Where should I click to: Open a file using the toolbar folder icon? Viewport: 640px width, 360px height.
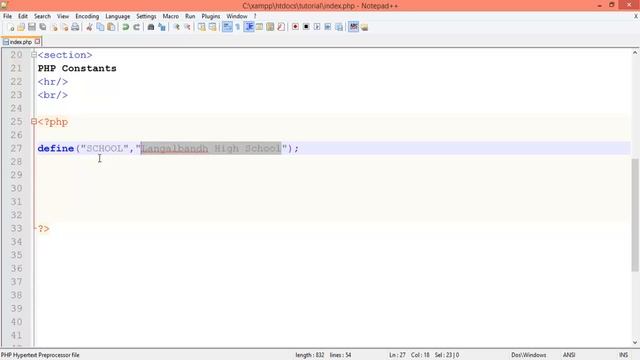tap(21, 27)
